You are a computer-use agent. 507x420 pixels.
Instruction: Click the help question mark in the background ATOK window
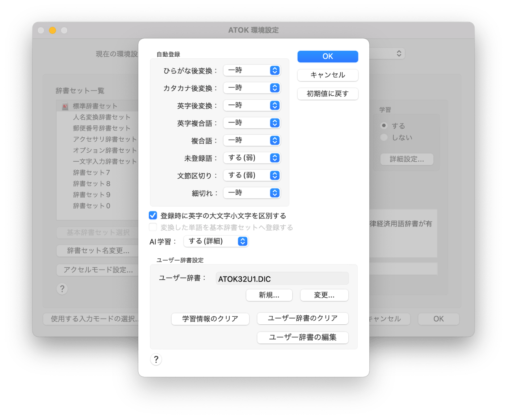[62, 289]
